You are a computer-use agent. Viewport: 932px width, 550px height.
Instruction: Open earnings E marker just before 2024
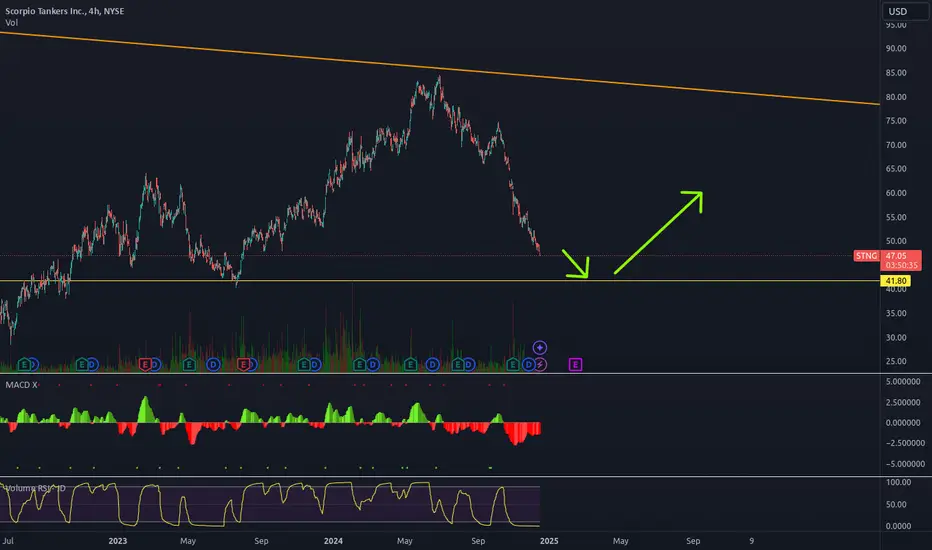tap(304, 364)
